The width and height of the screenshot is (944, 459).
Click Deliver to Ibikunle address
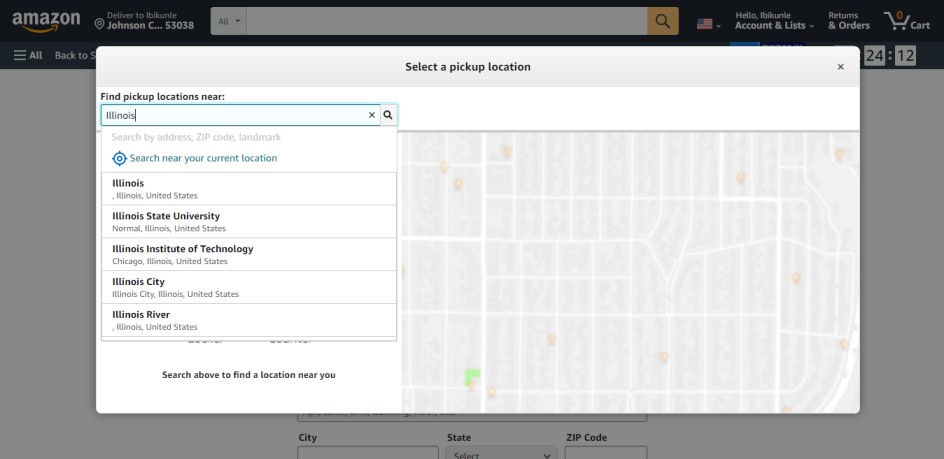coord(147,21)
